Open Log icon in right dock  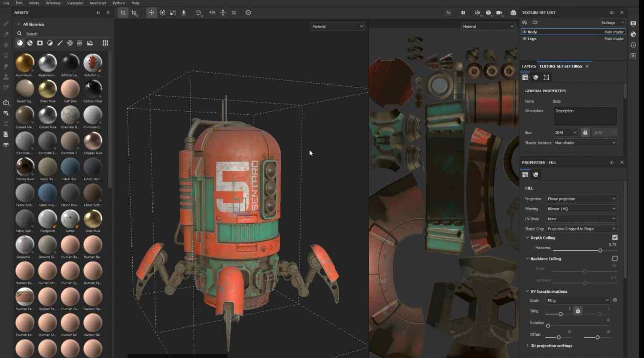coord(633,56)
